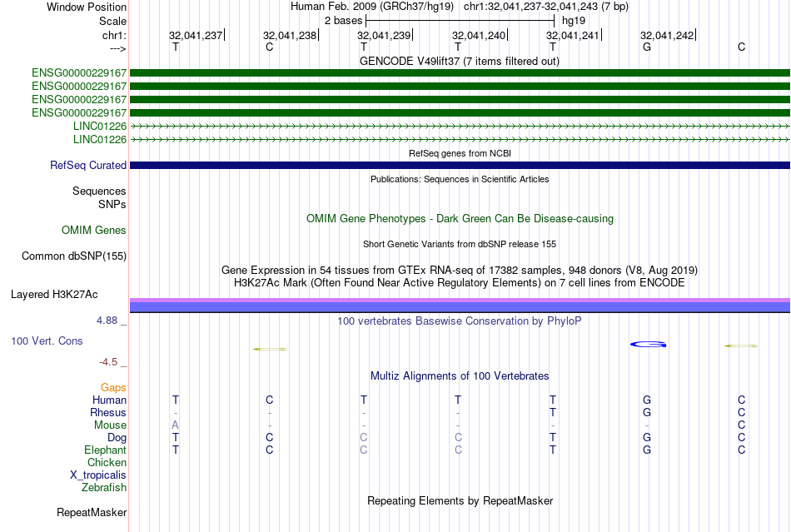The width and height of the screenshot is (791, 532).
Task: Click the bottom ENSG00000229167 gene label
Action: pyautogui.click(x=79, y=112)
